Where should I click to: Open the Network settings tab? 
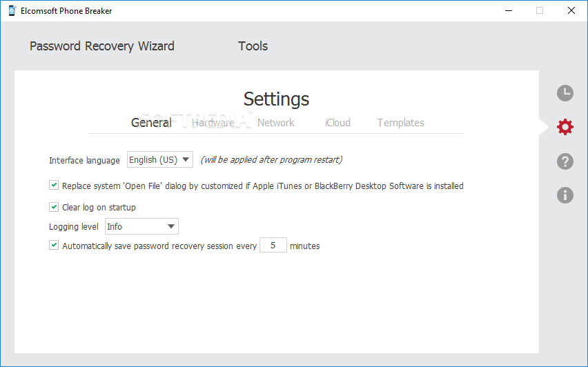coord(275,123)
